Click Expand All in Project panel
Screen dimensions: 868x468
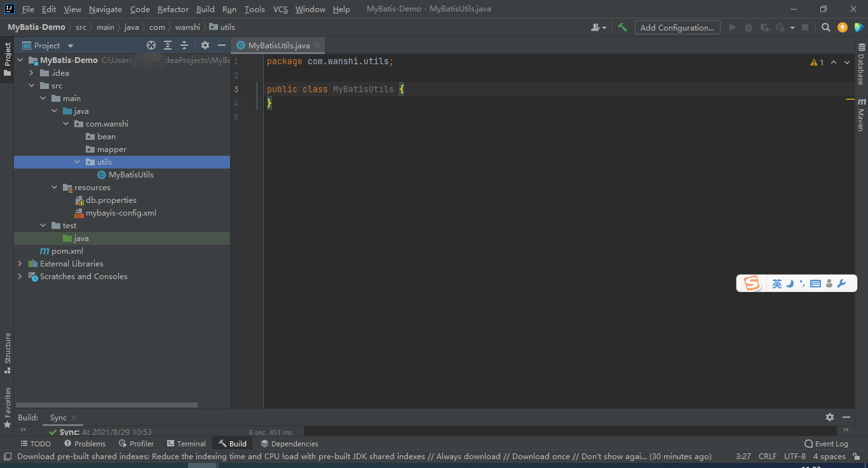168,45
